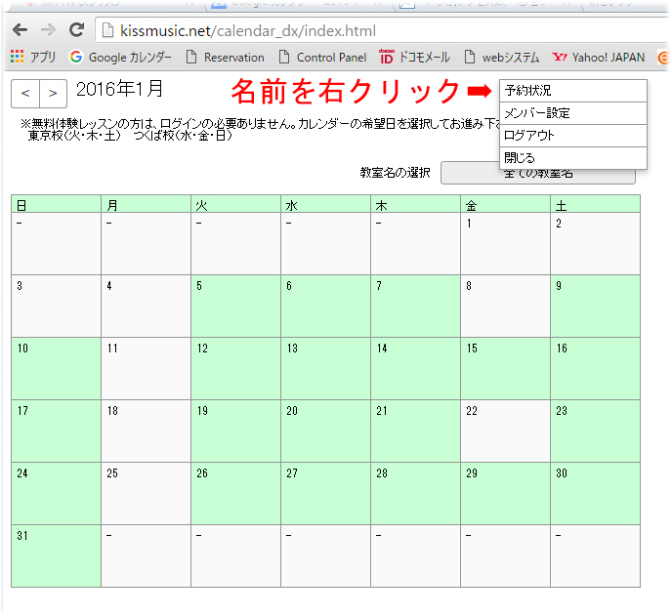The image size is (672, 616).
Task: Go to previous month with < button
Action: tap(25, 94)
